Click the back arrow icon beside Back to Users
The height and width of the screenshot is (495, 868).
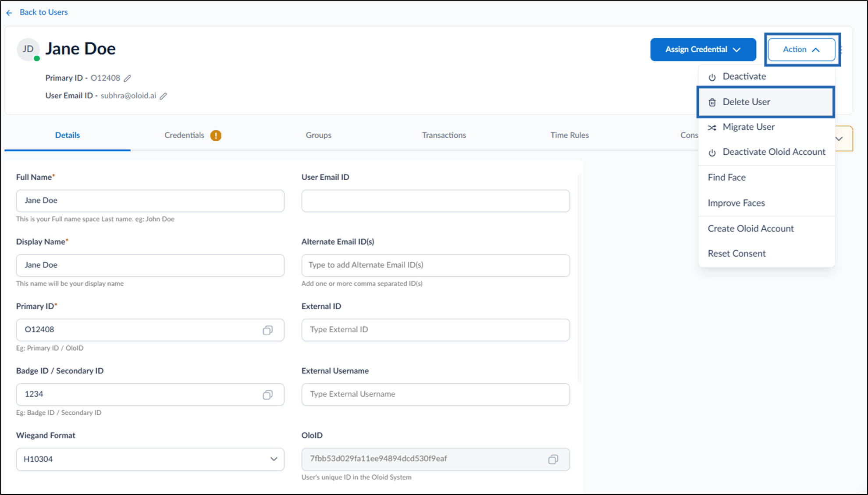pyautogui.click(x=9, y=13)
